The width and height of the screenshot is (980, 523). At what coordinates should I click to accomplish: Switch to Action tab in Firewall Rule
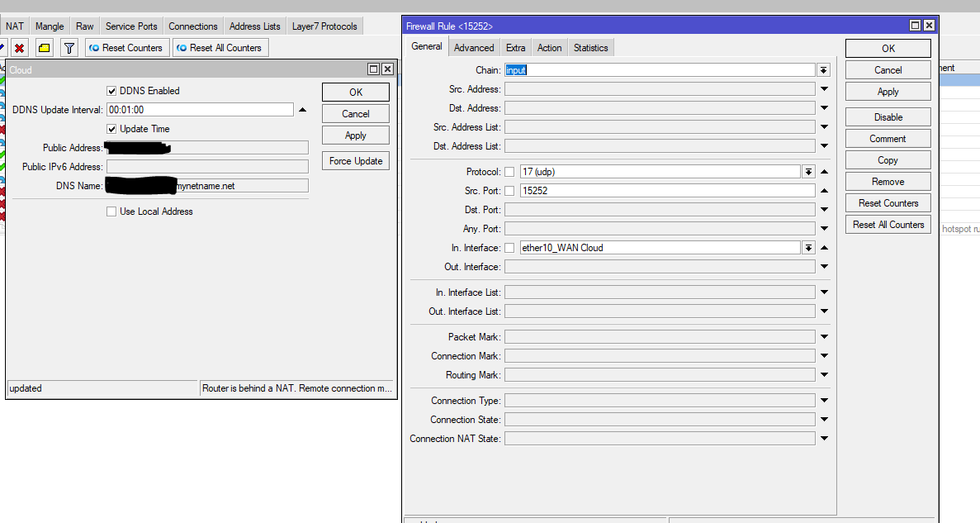pos(549,48)
